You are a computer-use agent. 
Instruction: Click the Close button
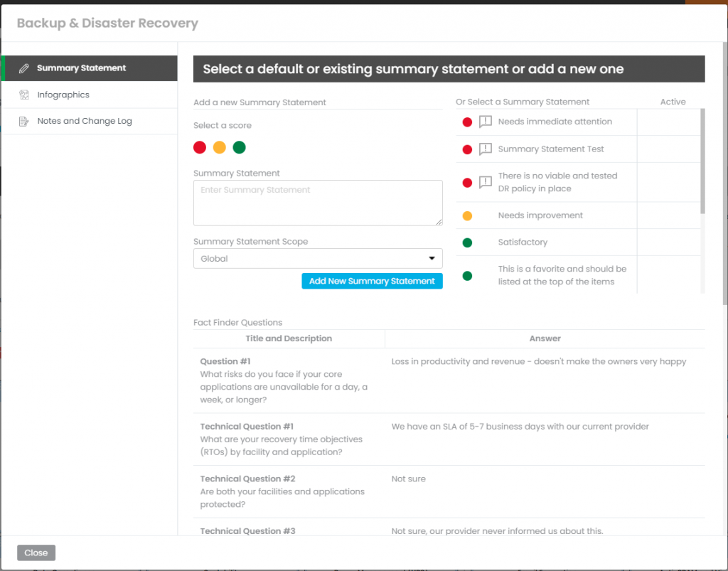pyautogui.click(x=36, y=553)
